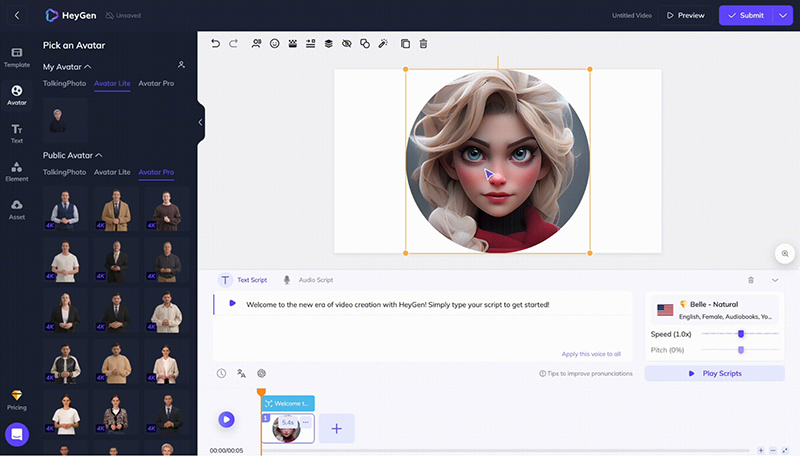Collapse the My Avatar section
800x456 pixels.
pos(88,67)
